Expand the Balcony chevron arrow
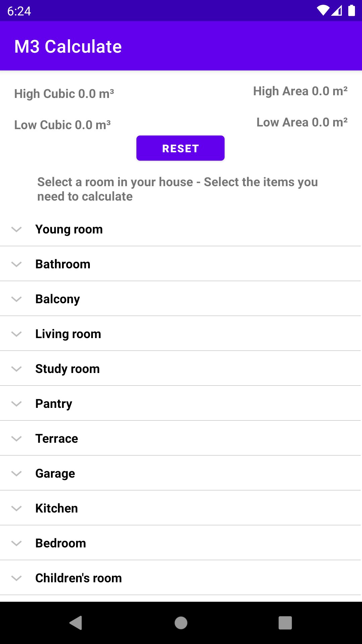Image resolution: width=362 pixels, height=644 pixels. tap(16, 299)
